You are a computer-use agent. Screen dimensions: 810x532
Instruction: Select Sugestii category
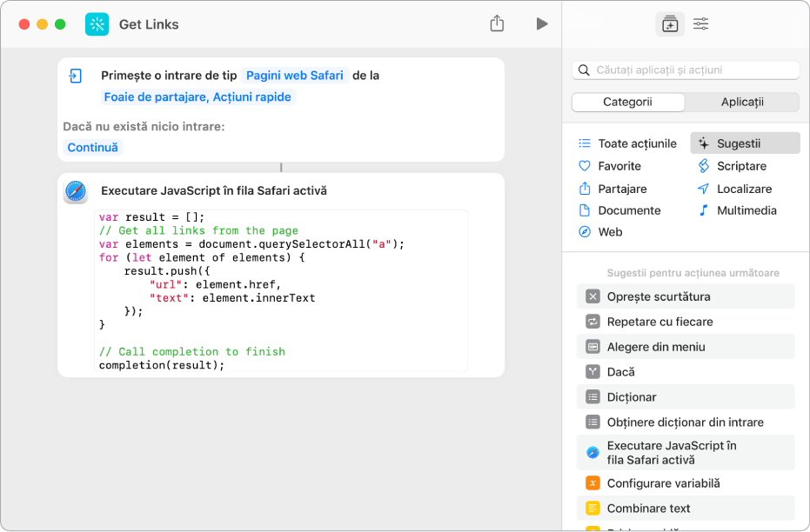click(745, 143)
